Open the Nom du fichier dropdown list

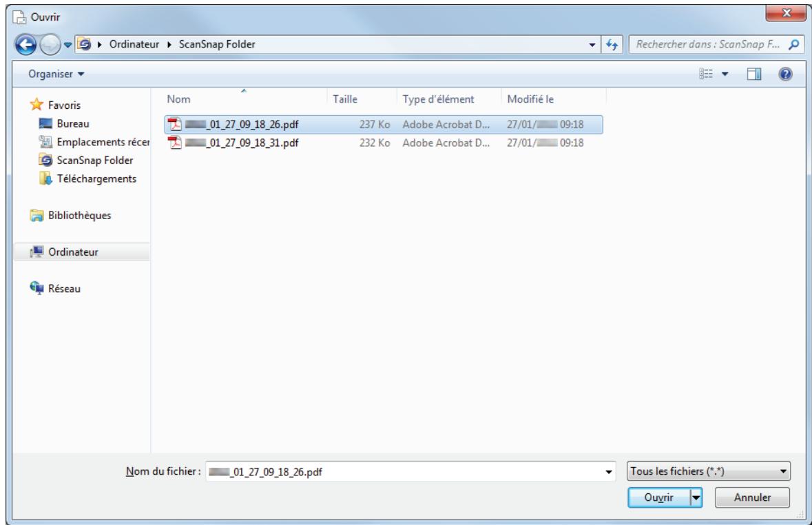608,472
